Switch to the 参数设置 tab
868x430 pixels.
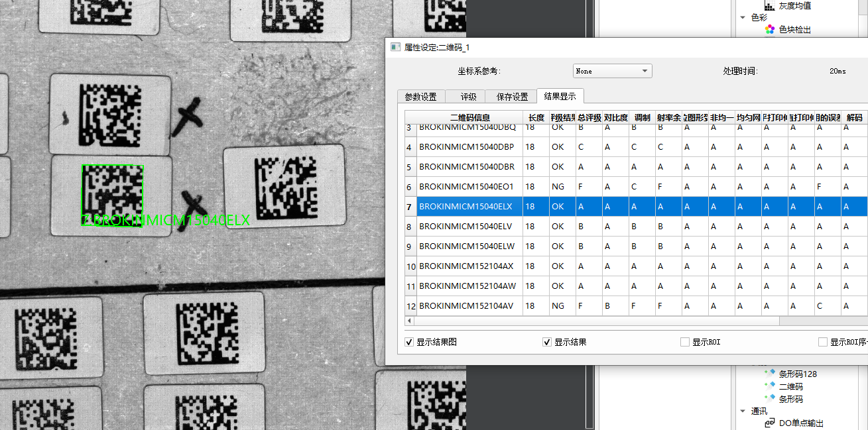pyautogui.click(x=420, y=97)
